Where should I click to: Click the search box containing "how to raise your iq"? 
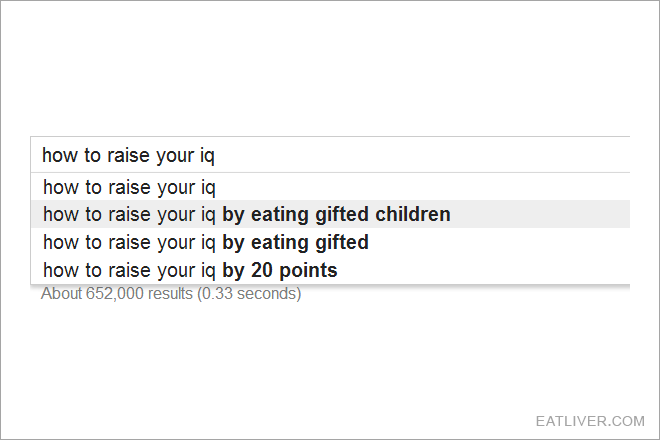[330, 155]
